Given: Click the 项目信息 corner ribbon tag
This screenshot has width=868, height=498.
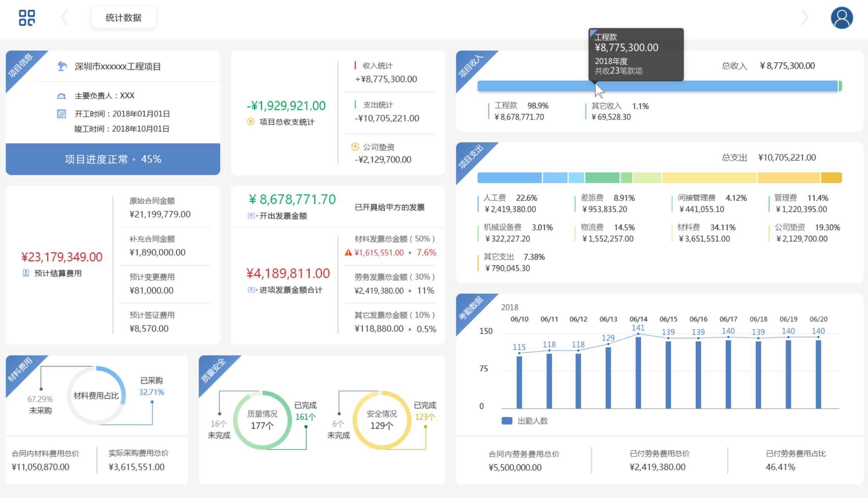Looking at the screenshot, I should (21, 66).
